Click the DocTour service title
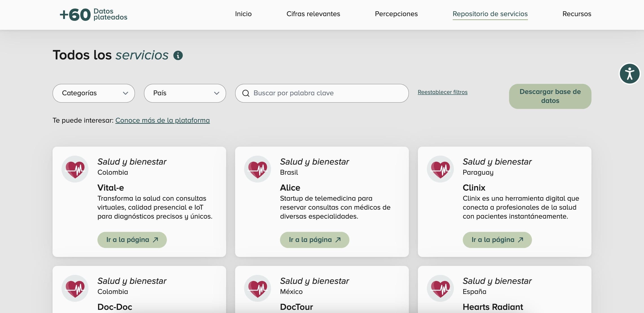Screen dimensions: 644x313 click(296, 307)
